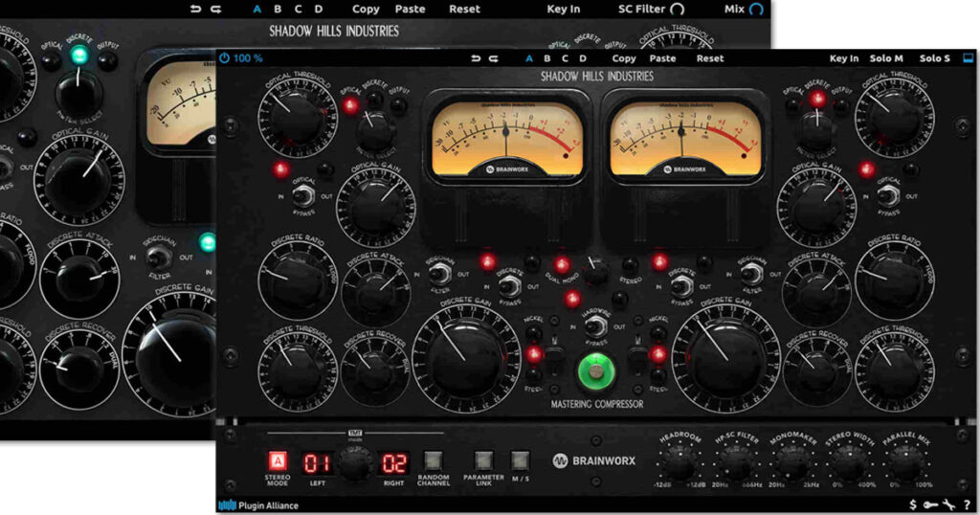Click the blue window-size icon after Solo S

pos(969,58)
